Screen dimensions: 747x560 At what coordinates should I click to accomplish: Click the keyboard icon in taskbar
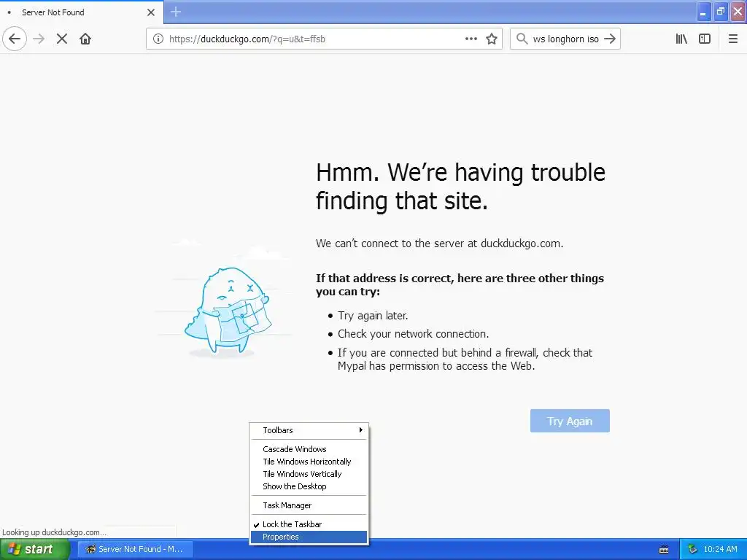coord(664,550)
